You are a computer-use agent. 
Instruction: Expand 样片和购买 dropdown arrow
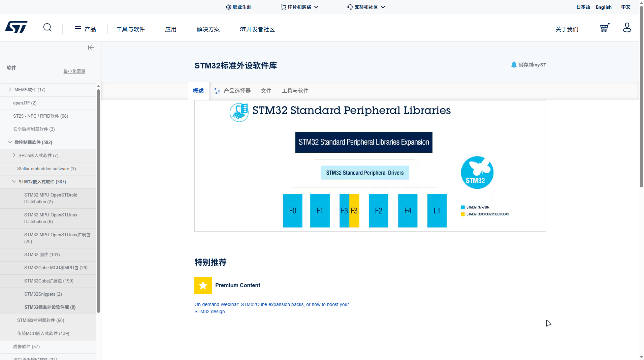tap(316, 7)
